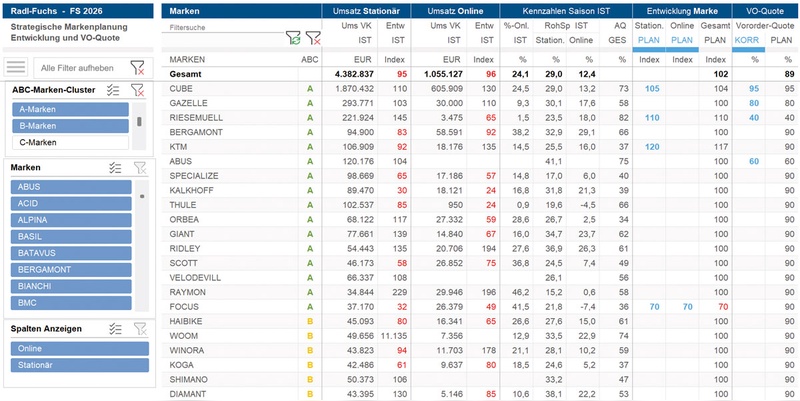This screenshot has width=800, height=401.
Task: Click clear-all-filters funnel icon beside 'Alle Filter aufheben'
Action: tap(137, 67)
